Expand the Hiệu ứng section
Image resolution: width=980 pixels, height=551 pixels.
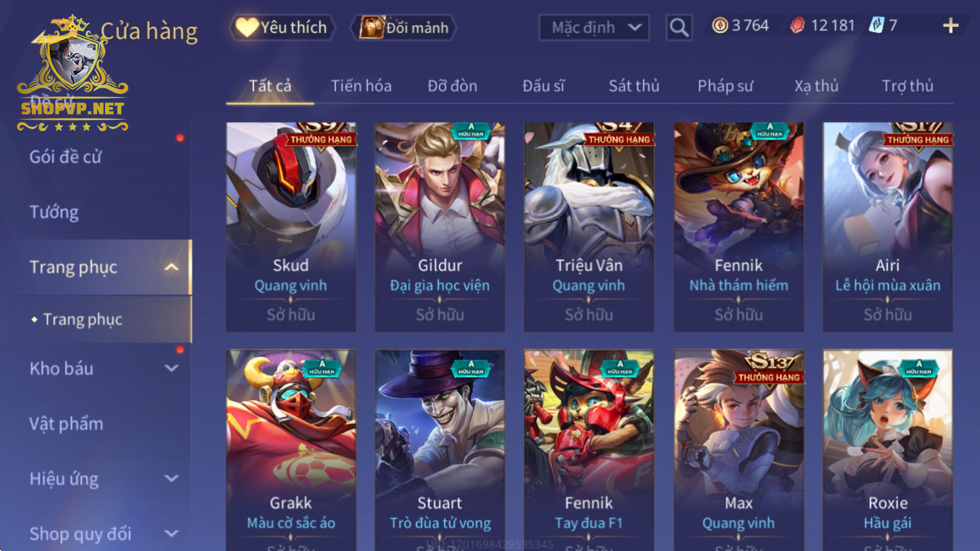(x=172, y=478)
